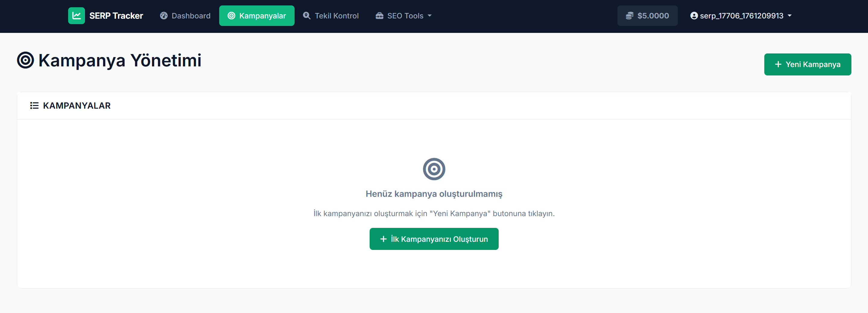Click the SERP Tracker chart logo icon
Image resolution: width=868 pixels, height=313 pixels.
77,16
